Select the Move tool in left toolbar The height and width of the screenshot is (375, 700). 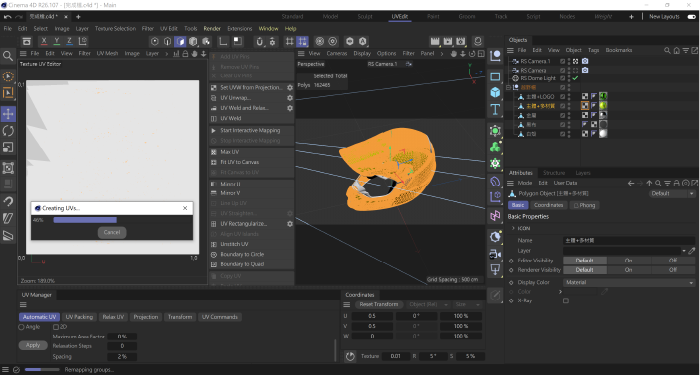point(8,114)
